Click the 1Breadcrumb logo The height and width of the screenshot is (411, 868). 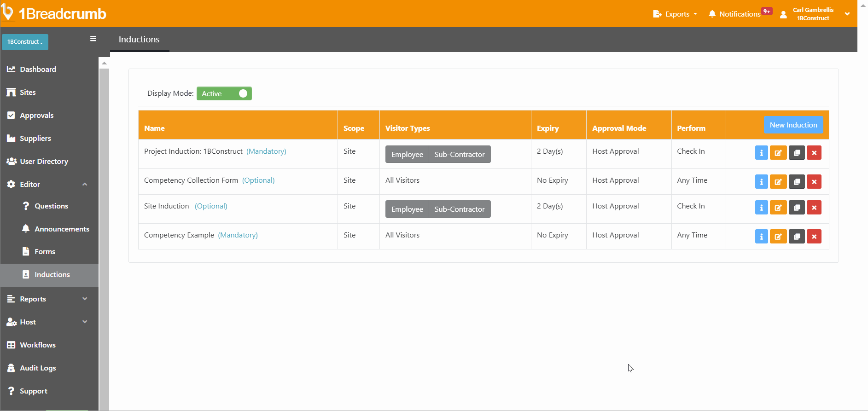(x=54, y=13)
